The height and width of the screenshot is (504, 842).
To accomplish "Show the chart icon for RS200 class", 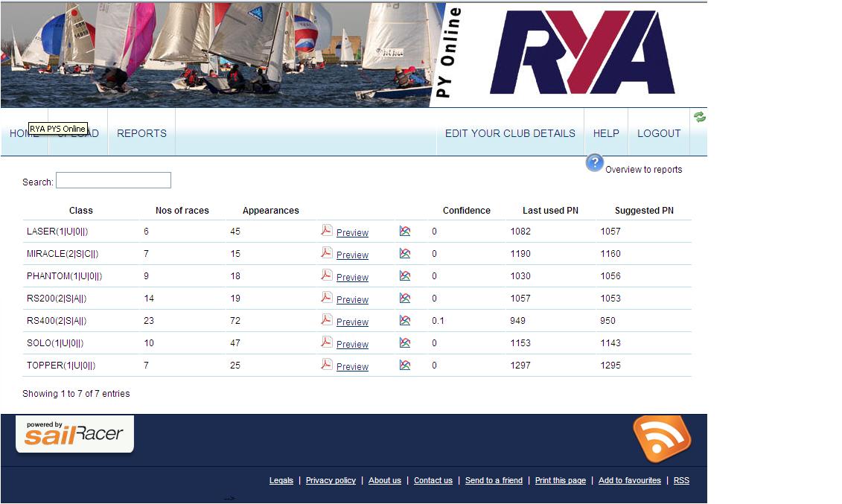I will [x=405, y=298].
